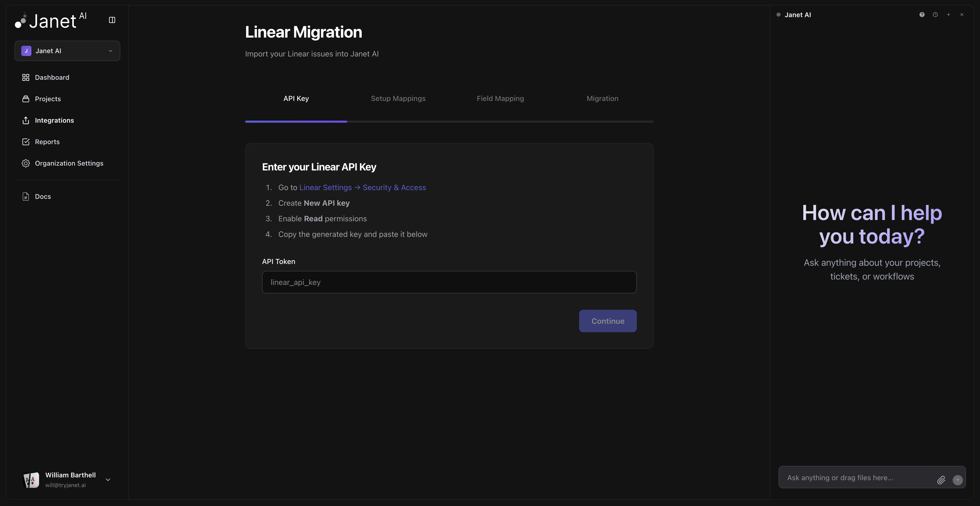Select the Reports checkmark icon
The image size is (980, 506).
(x=26, y=142)
